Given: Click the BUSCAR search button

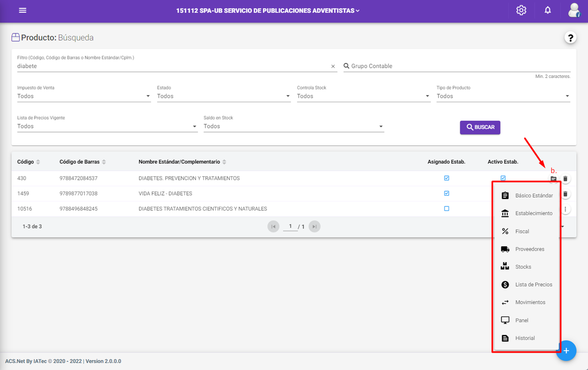Looking at the screenshot, I should click(x=480, y=127).
